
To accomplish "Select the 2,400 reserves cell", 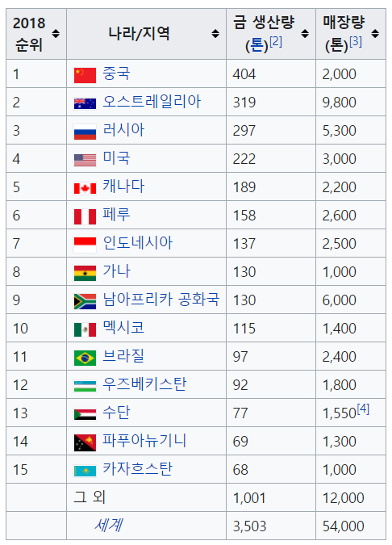I will (x=351, y=357).
